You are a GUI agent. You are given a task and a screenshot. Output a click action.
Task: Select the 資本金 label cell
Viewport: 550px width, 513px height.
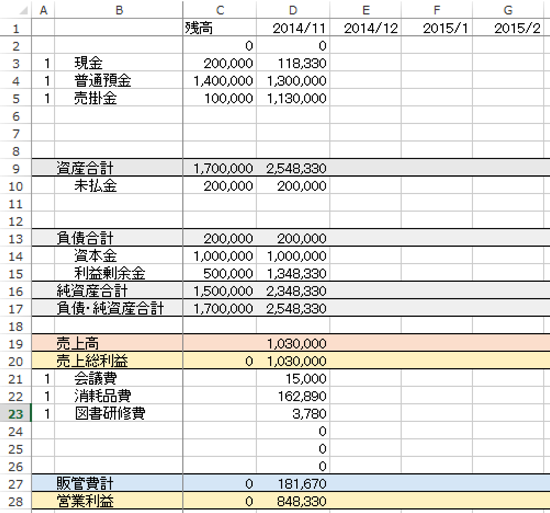click(x=119, y=256)
